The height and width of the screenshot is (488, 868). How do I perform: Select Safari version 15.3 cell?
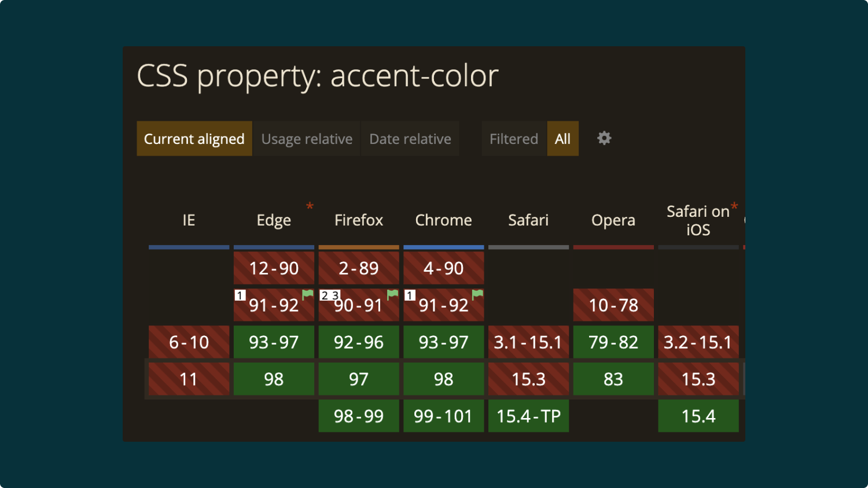(x=528, y=379)
